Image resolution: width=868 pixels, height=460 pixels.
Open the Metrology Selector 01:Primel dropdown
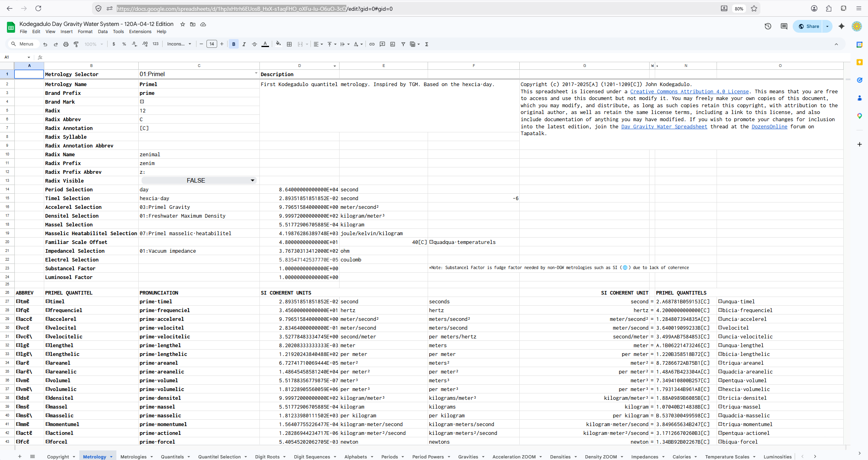point(256,74)
